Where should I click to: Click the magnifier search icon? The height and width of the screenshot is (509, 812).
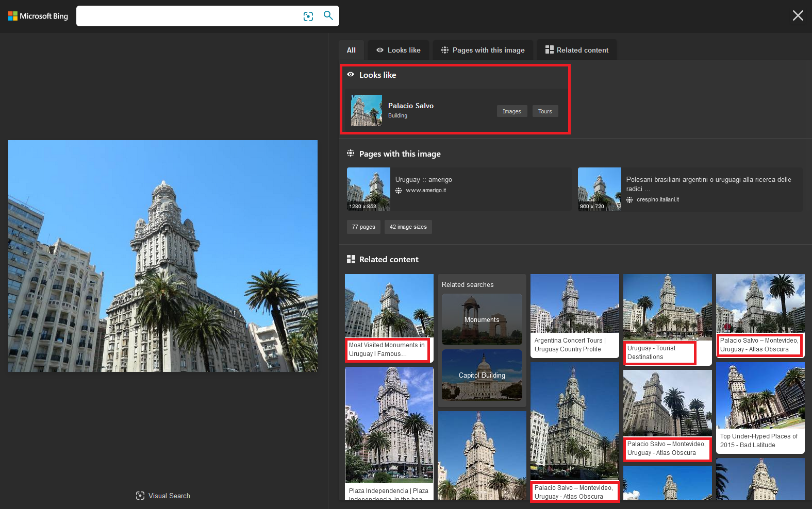328,15
